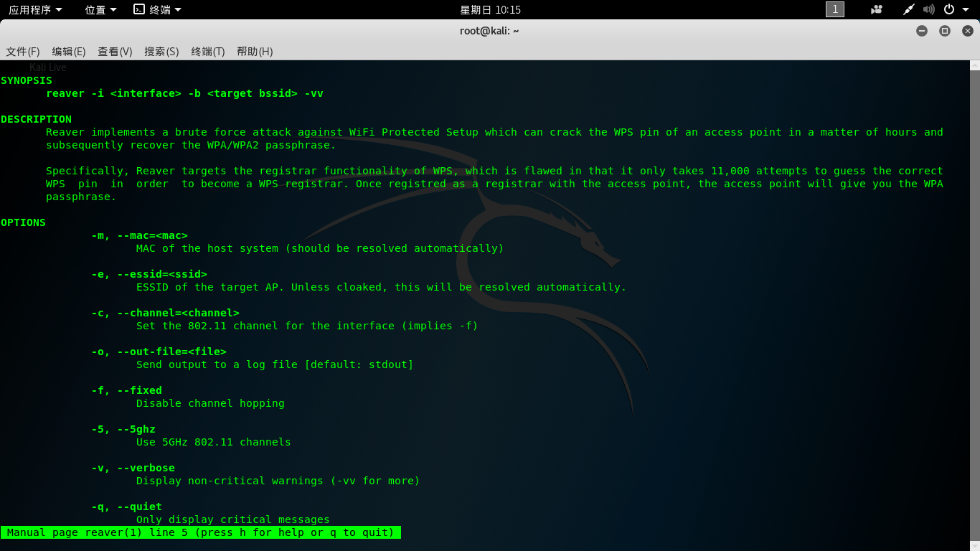Click 'ESSID of the target AP' description
The height and width of the screenshot is (551, 980).
click(381, 287)
